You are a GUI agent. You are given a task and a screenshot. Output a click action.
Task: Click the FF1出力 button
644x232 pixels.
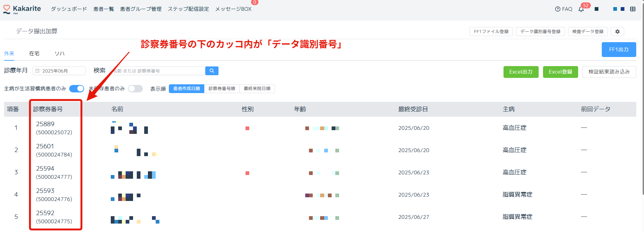click(x=619, y=50)
